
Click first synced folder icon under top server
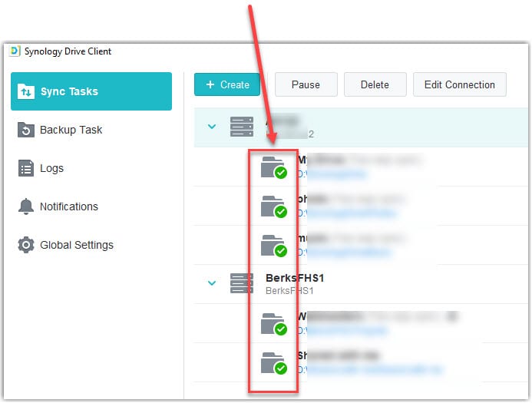(x=273, y=167)
